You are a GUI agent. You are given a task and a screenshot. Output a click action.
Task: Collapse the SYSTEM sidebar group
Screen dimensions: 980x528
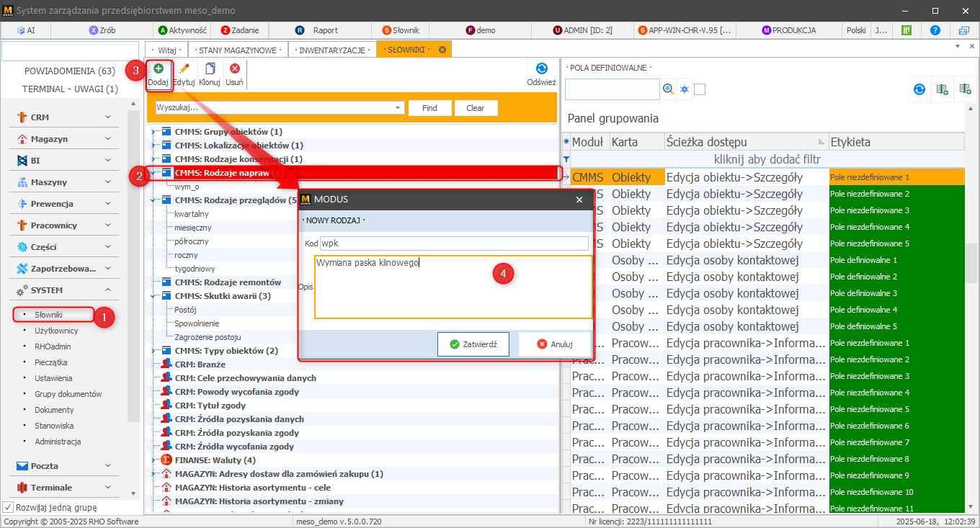pos(107,290)
